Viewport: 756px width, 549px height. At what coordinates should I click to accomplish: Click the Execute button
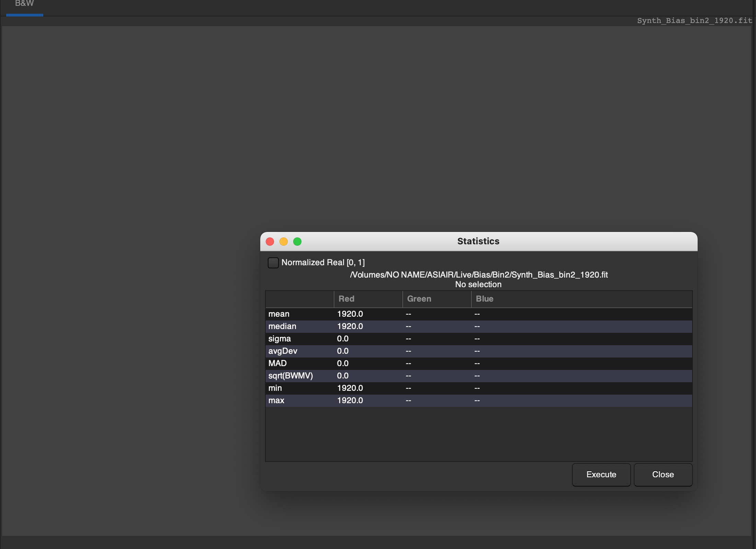[x=601, y=475]
